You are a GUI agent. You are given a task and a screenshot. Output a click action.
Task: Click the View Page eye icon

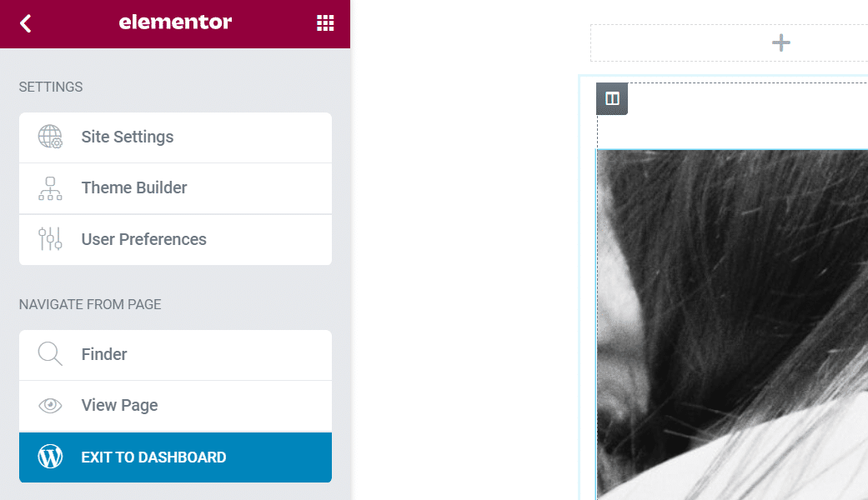[50, 405]
